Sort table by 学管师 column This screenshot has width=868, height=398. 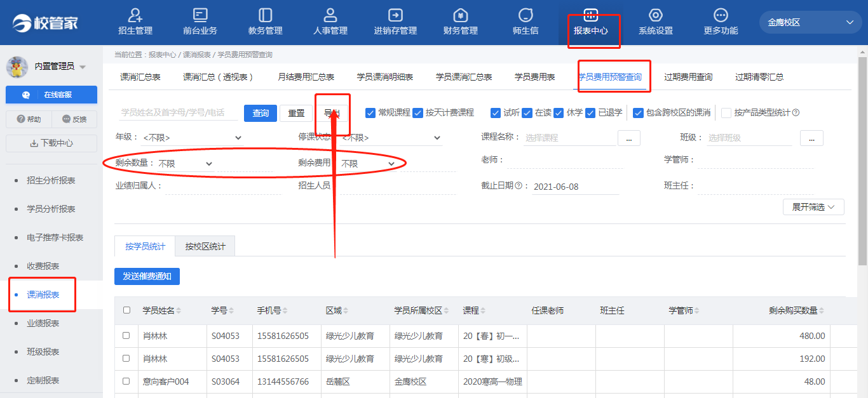point(697,311)
